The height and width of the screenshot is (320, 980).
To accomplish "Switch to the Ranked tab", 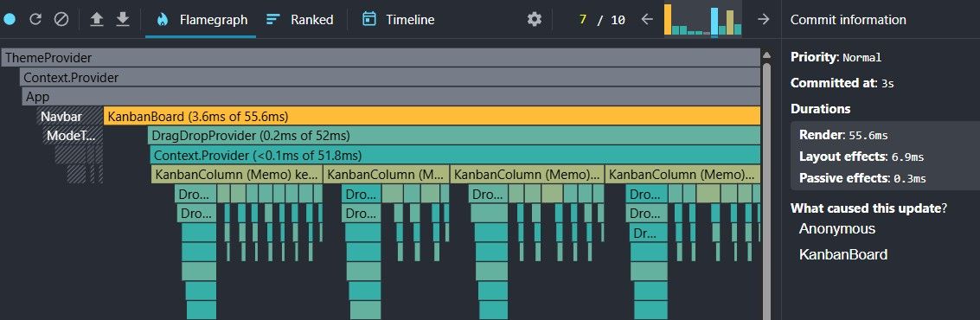I will (299, 19).
